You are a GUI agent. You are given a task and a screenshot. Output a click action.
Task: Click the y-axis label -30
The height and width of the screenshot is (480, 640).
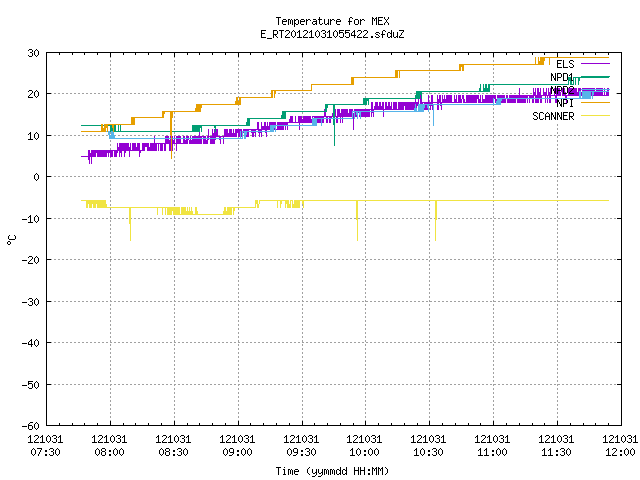31,302
